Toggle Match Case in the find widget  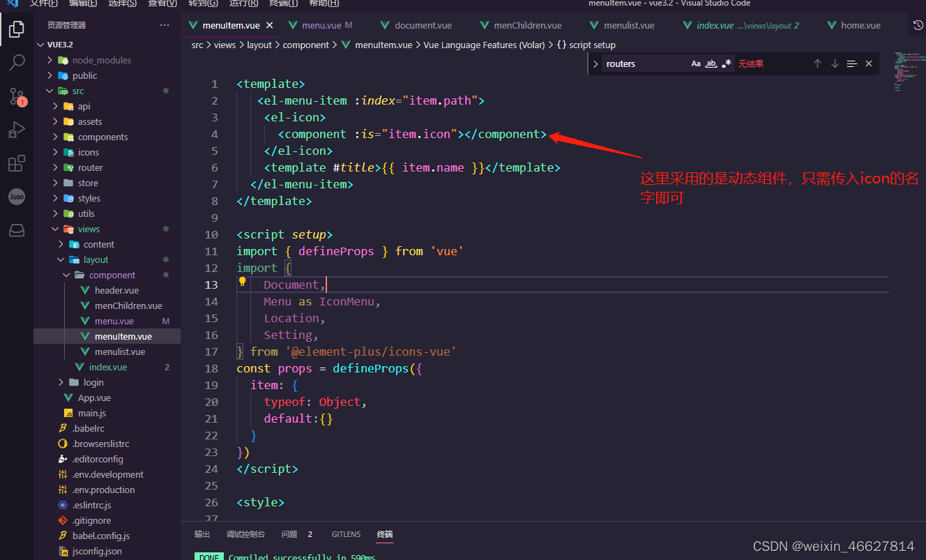tap(695, 63)
